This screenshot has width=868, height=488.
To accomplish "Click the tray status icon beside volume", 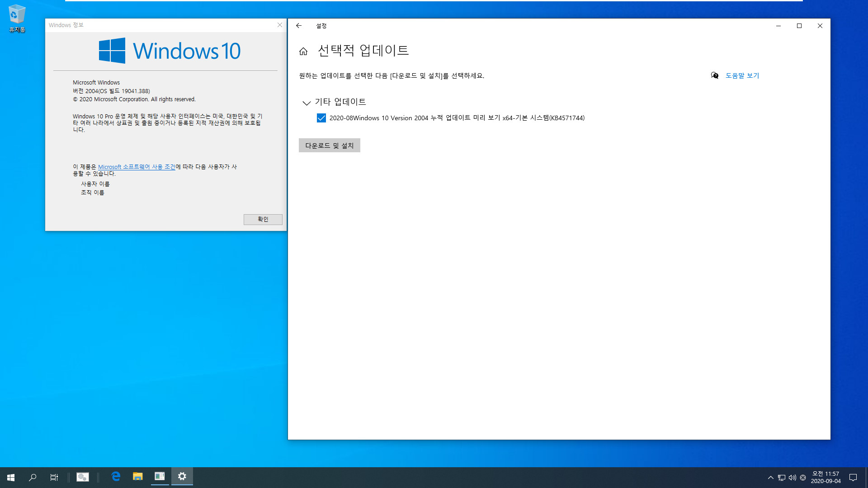I will (x=803, y=478).
